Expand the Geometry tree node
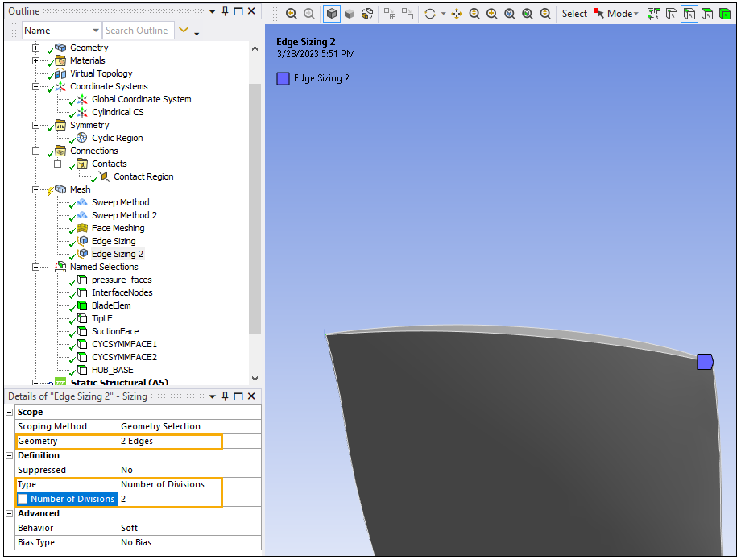741x560 pixels. [x=35, y=48]
